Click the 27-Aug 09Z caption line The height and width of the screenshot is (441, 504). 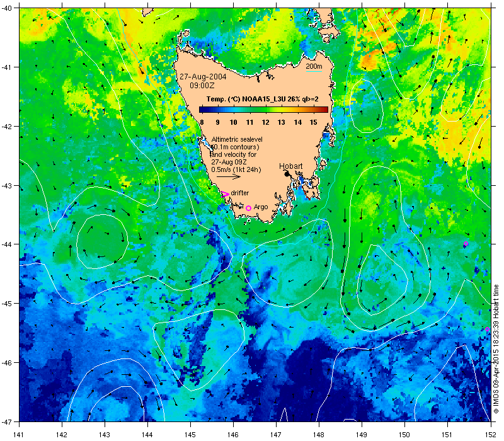click(229, 162)
